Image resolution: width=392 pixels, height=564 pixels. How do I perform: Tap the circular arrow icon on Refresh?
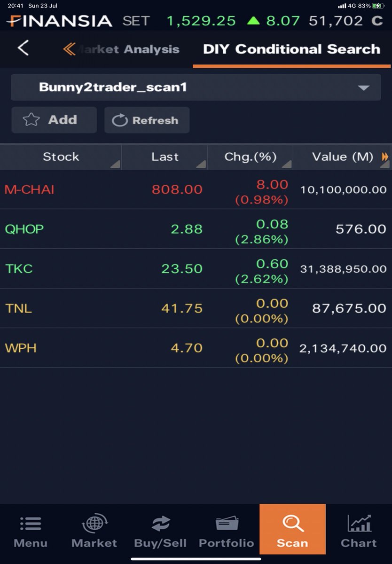pos(120,120)
